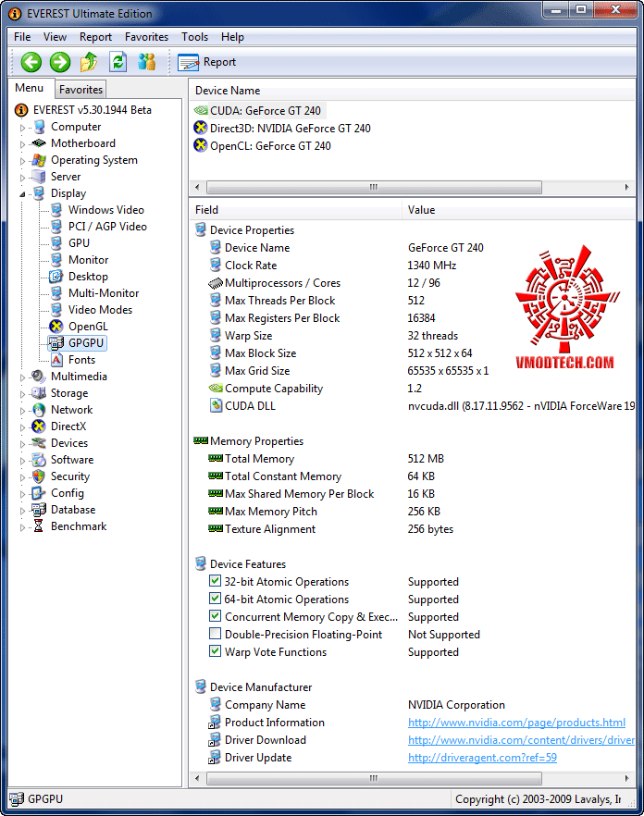Screen dimensions: 644x816
Task: Click the Compute Capability NVIDIA icon
Action: tap(216, 389)
